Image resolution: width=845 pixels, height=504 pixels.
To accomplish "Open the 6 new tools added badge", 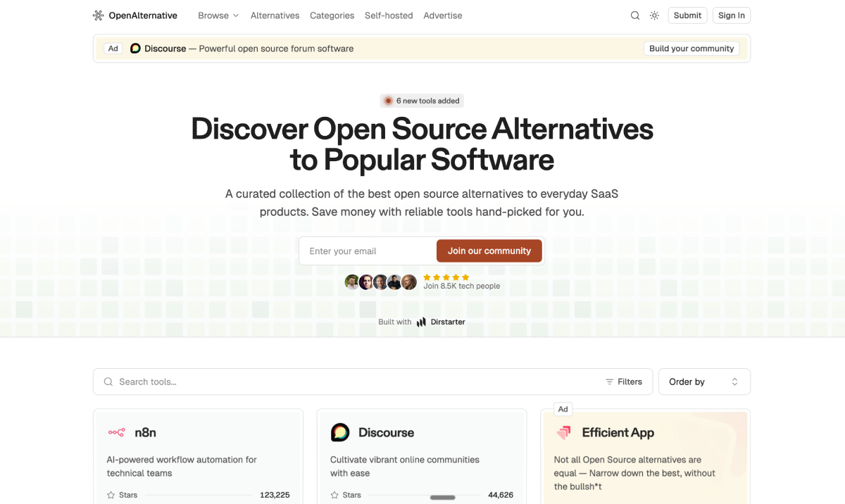I will point(422,101).
